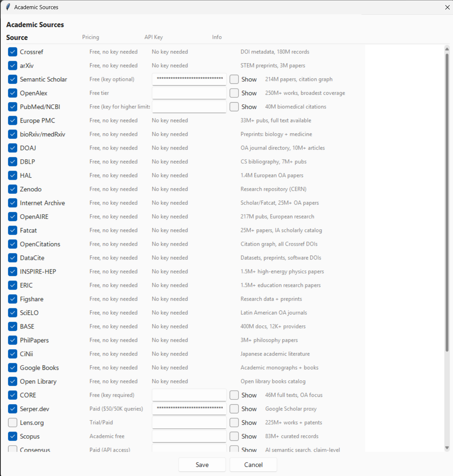Toggle the Google Books checkbox

[12, 368]
